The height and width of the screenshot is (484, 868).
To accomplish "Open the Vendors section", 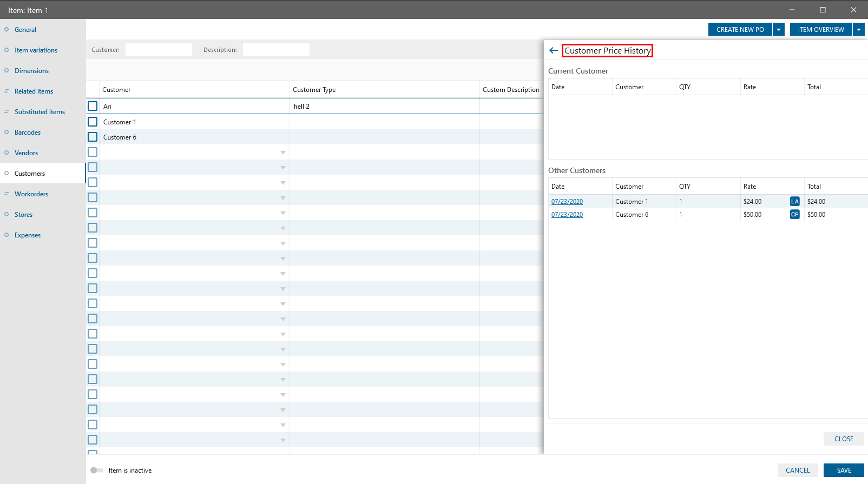I will point(26,153).
